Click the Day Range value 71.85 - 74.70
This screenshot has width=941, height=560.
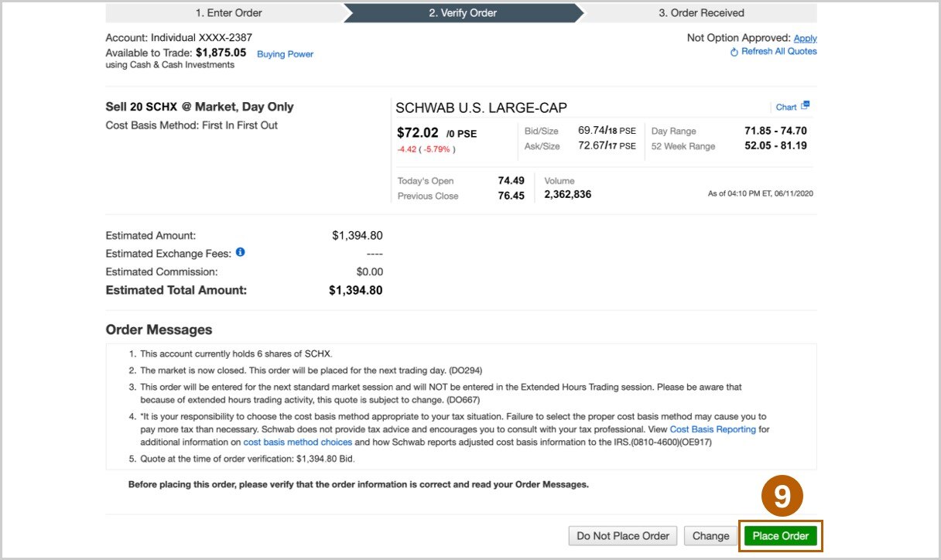(x=775, y=131)
